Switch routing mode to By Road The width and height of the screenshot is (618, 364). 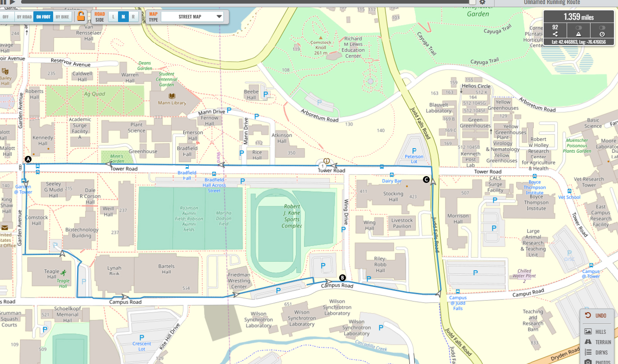pos(24,17)
